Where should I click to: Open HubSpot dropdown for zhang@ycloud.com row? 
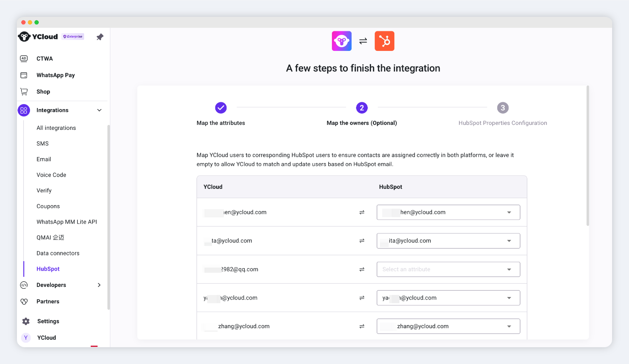coord(448,326)
